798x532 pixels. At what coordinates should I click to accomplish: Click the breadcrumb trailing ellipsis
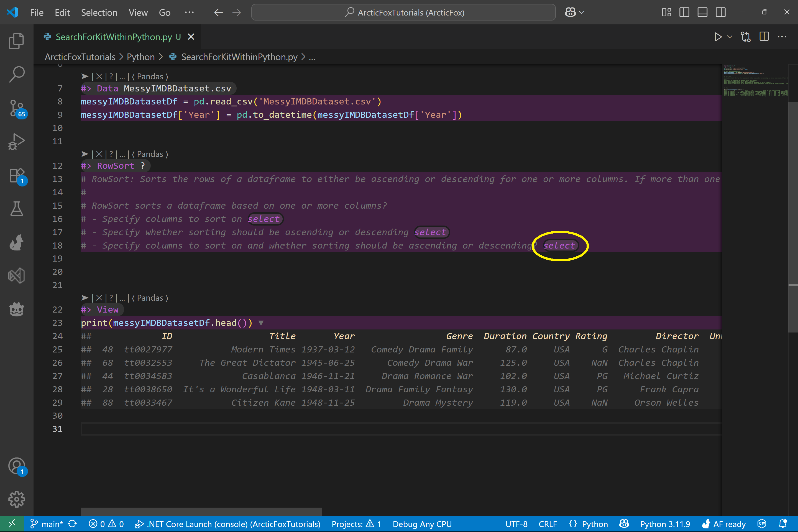tap(312, 57)
